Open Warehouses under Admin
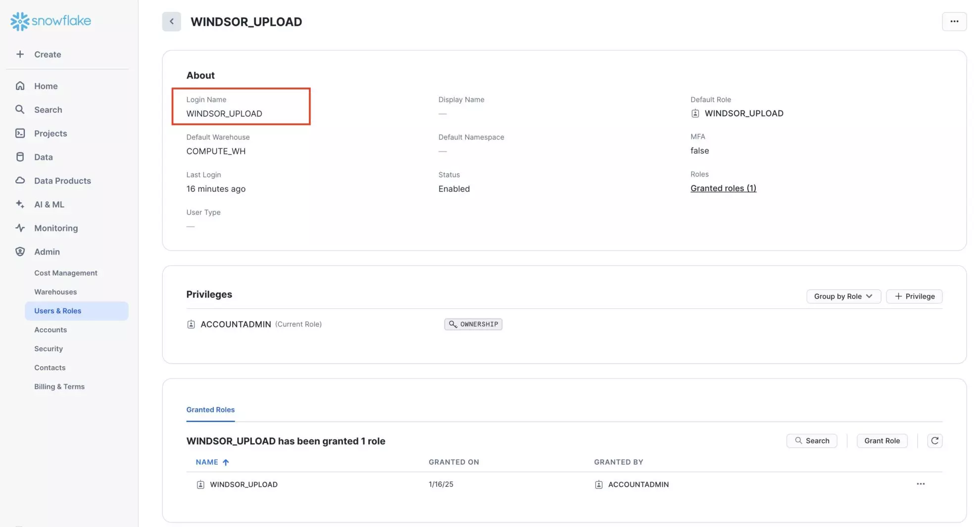The height and width of the screenshot is (527, 980). pyautogui.click(x=55, y=292)
